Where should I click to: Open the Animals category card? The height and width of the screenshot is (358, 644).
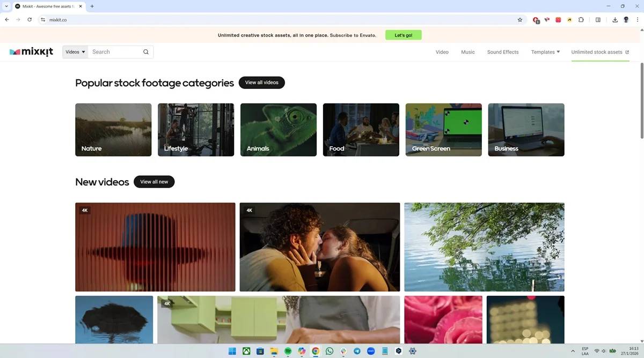279,130
